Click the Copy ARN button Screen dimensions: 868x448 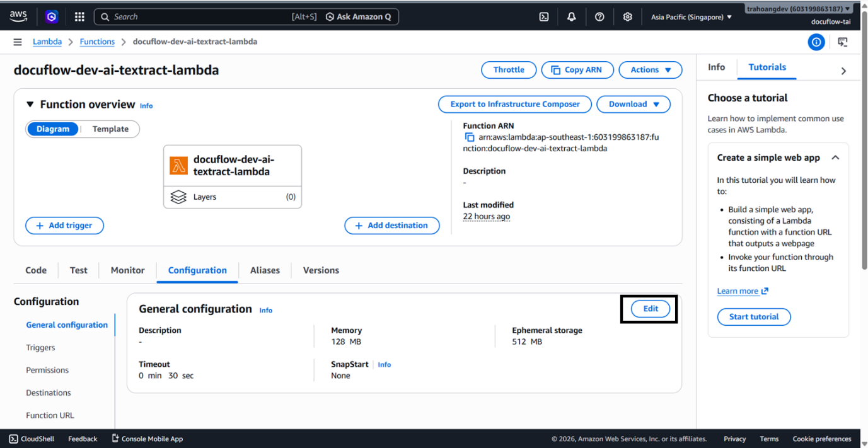[x=577, y=70]
